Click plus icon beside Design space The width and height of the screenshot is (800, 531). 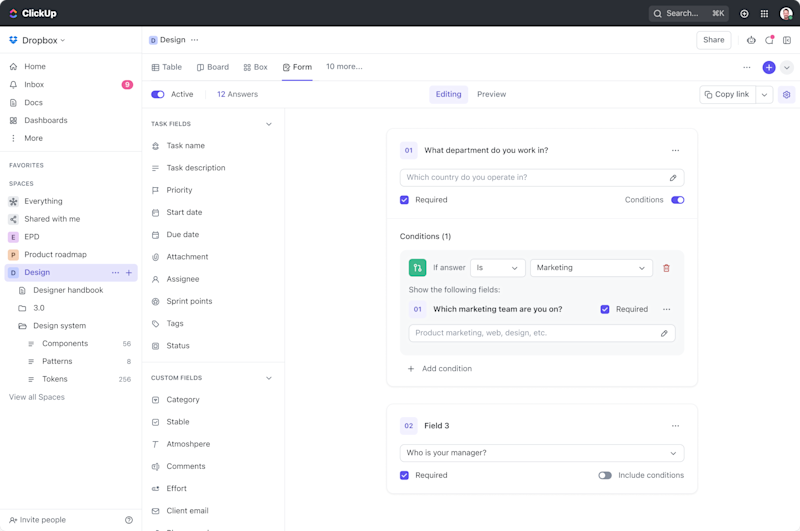point(129,272)
